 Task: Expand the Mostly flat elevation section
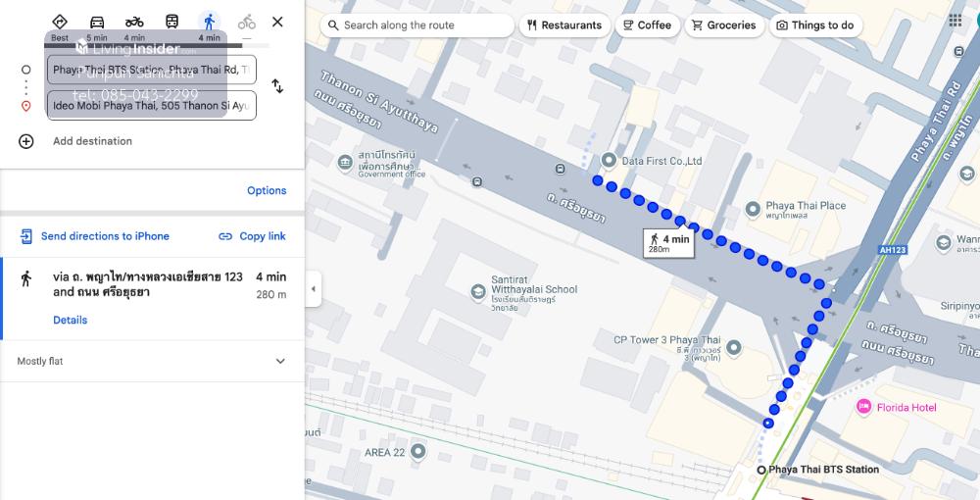click(280, 362)
